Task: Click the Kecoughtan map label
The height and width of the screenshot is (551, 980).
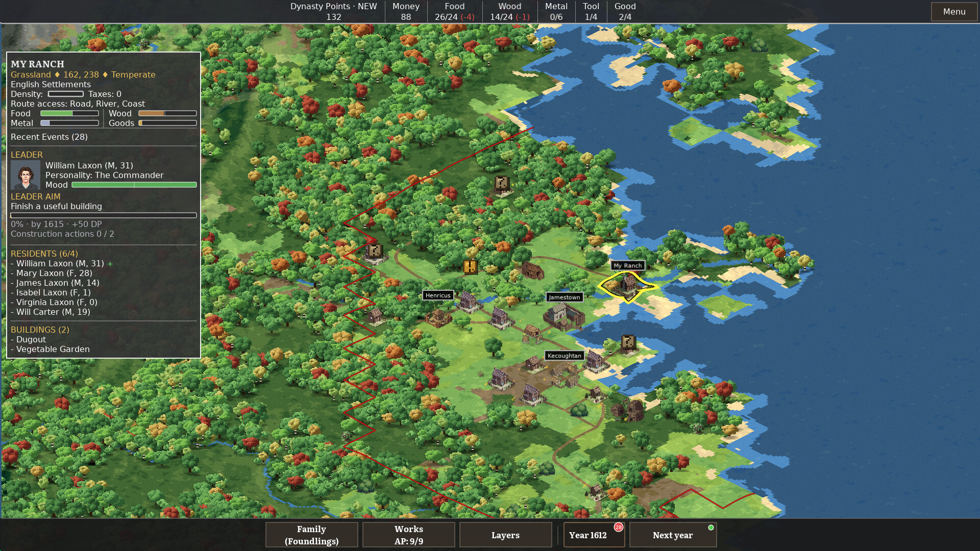Action: click(x=564, y=356)
